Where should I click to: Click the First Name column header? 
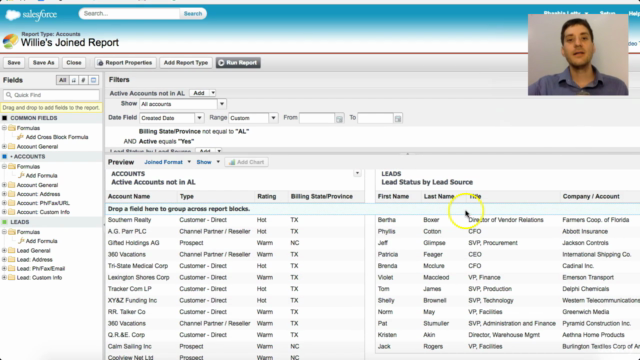(393, 196)
